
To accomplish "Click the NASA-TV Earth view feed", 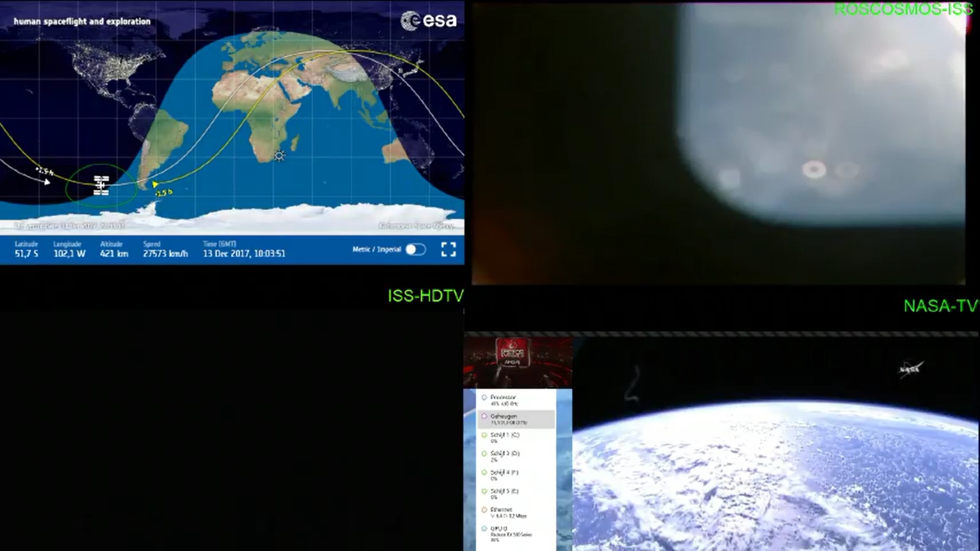I will (x=776, y=459).
